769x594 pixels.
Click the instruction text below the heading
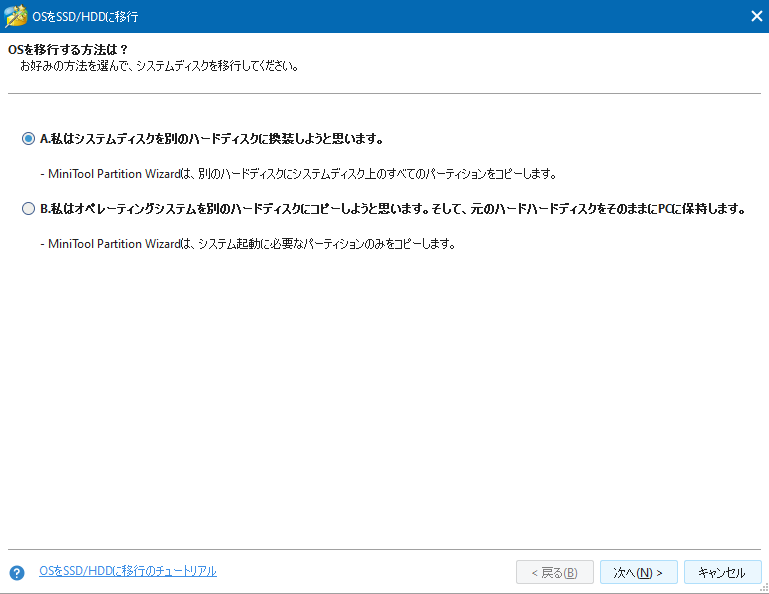click(x=160, y=66)
